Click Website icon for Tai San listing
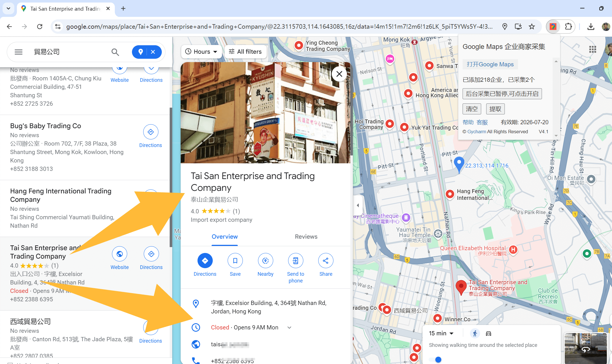The height and width of the screenshot is (364, 612). tap(120, 254)
